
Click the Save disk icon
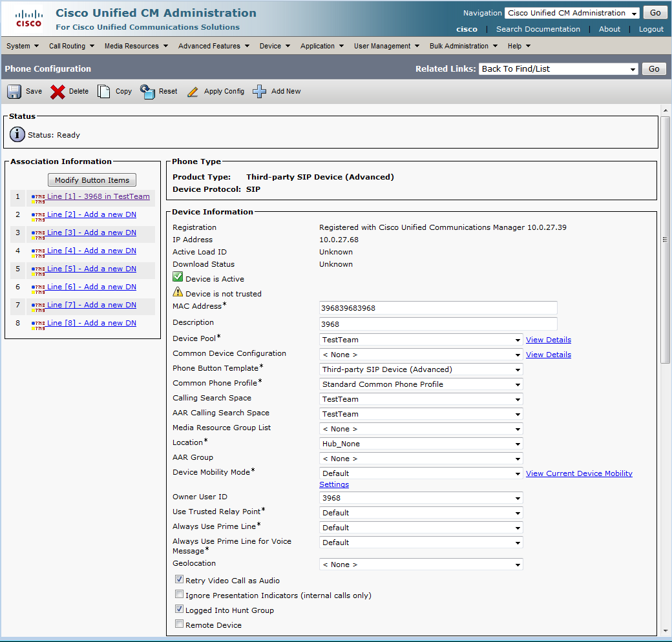(x=14, y=92)
